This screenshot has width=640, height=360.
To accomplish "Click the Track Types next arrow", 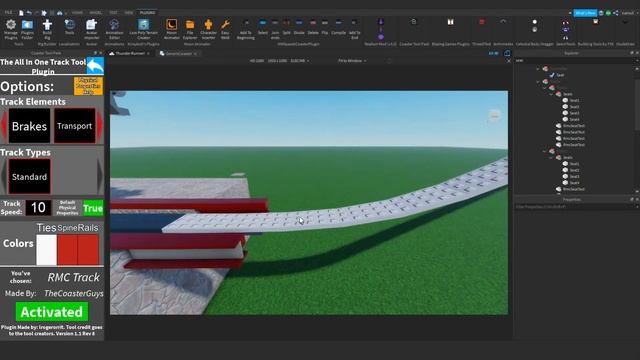I will click(x=100, y=176).
